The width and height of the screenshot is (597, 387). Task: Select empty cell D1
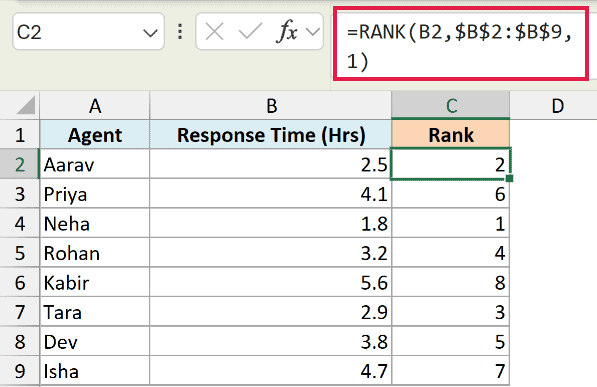pos(554,135)
